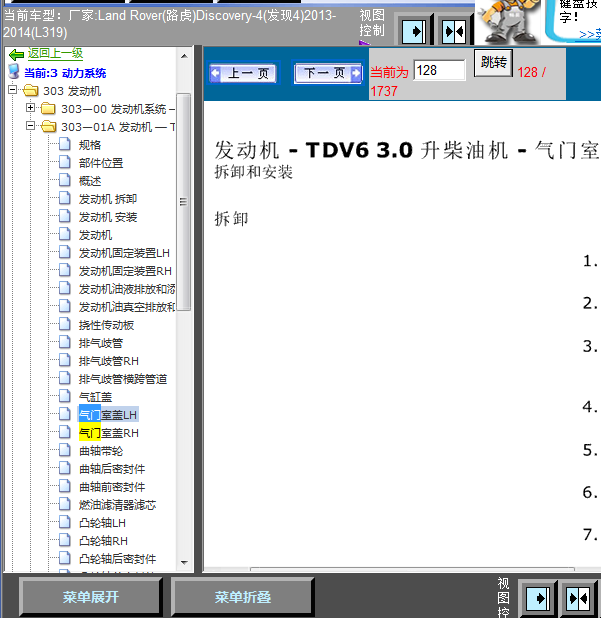Viewport: 601px width, 618px height.
Task: Open the 气门室盖RH document
Action: pyautogui.click(x=109, y=433)
